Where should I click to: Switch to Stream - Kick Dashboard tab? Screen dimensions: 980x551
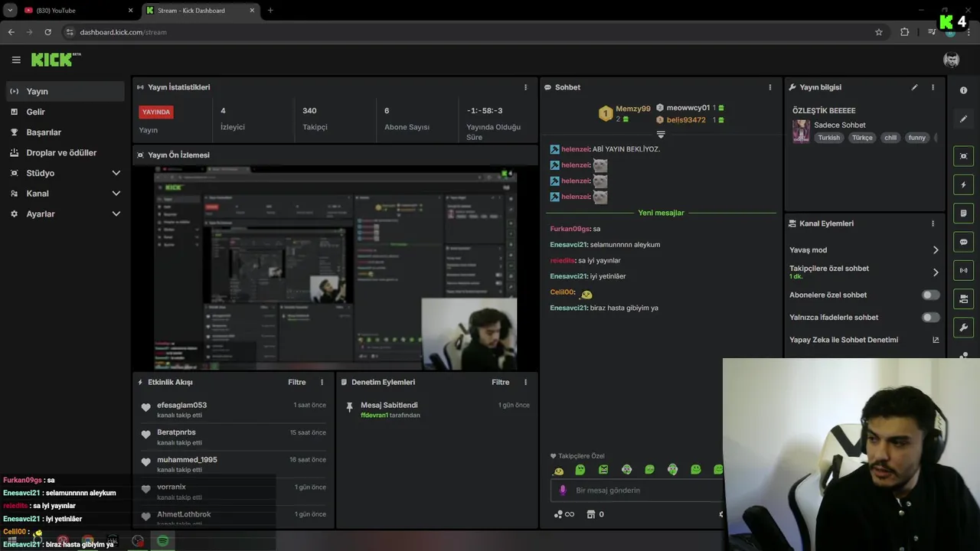201,11
